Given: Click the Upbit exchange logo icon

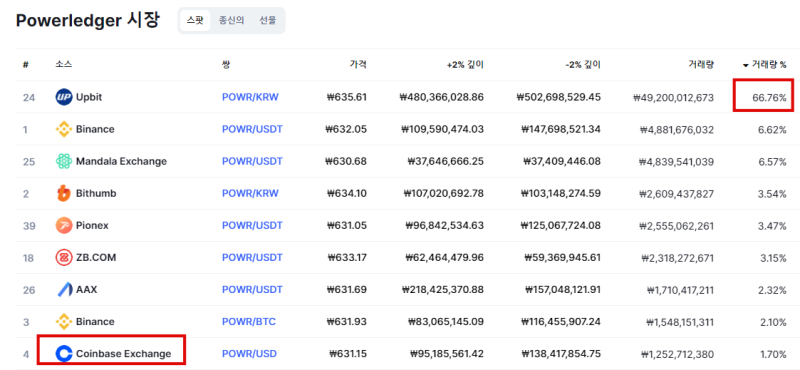Looking at the screenshot, I should click(x=64, y=97).
